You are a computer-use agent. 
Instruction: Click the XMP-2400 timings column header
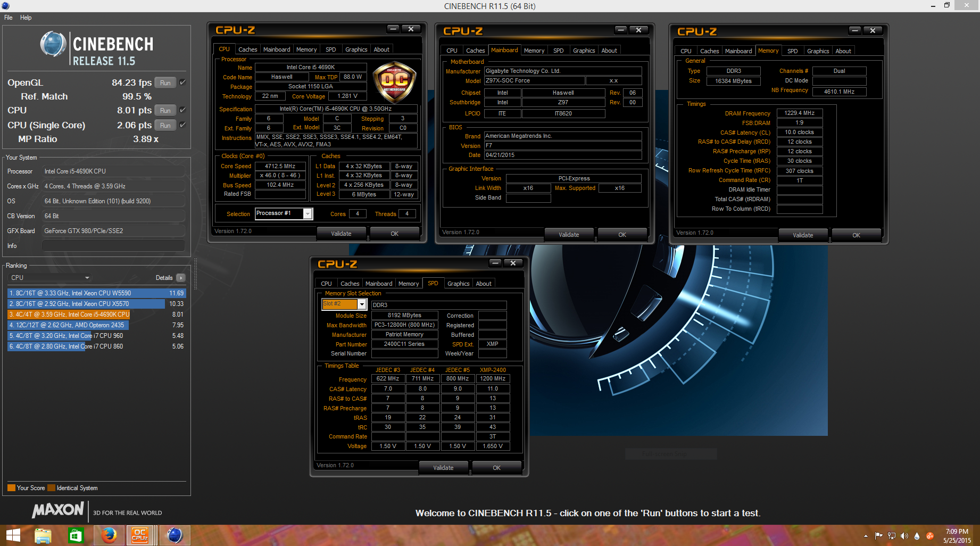[x=493, y=370]
